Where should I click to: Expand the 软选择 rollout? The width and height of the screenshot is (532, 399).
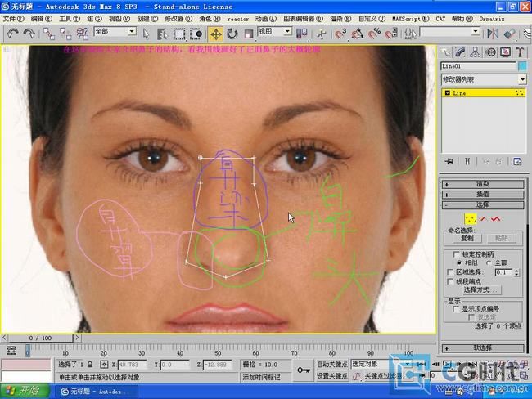(x=483, y=348)
